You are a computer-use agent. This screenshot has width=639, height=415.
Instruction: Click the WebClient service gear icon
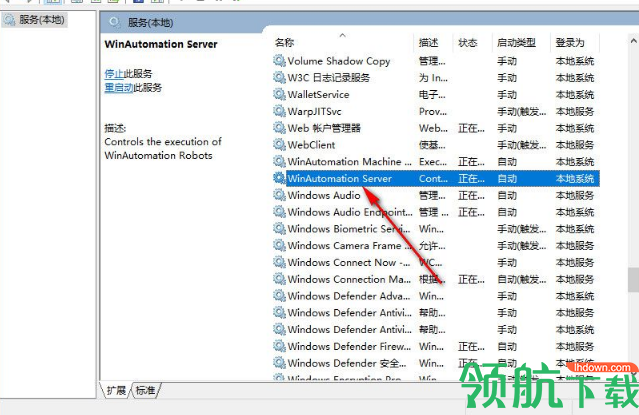pos(279,145)
